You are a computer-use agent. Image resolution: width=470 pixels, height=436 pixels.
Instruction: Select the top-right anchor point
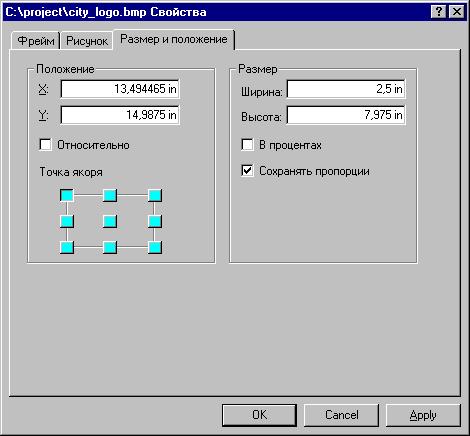(155, 195)
